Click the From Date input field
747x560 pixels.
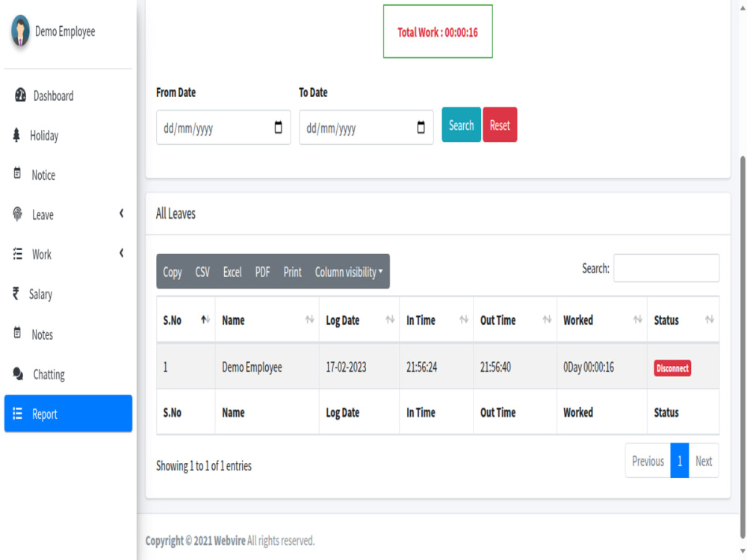pos(223,128)
